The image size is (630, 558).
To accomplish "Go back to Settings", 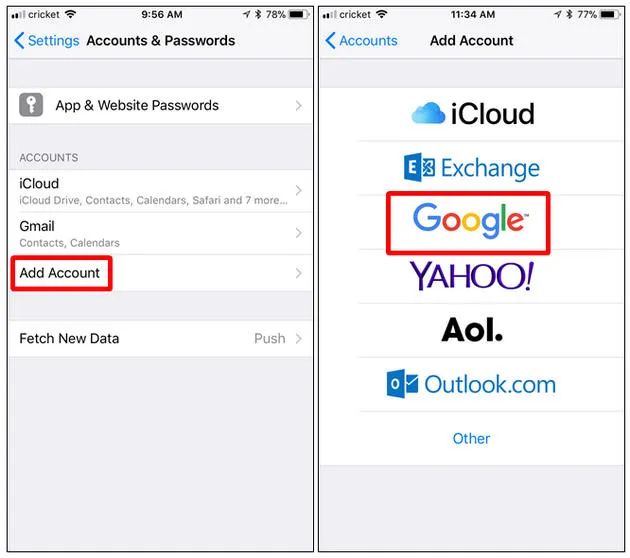I will pos(47,41).
